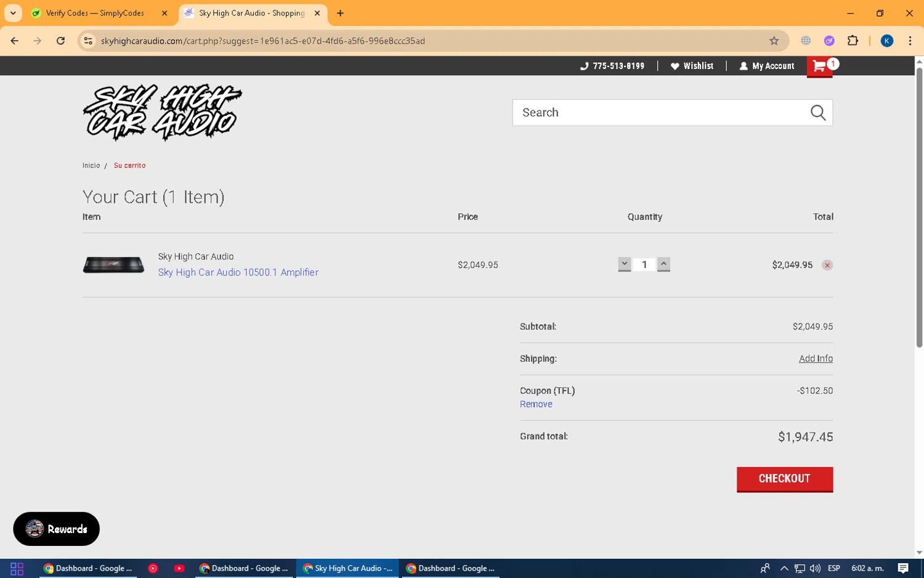
Task: Click the purple extension icon
Action: point(829,41)
